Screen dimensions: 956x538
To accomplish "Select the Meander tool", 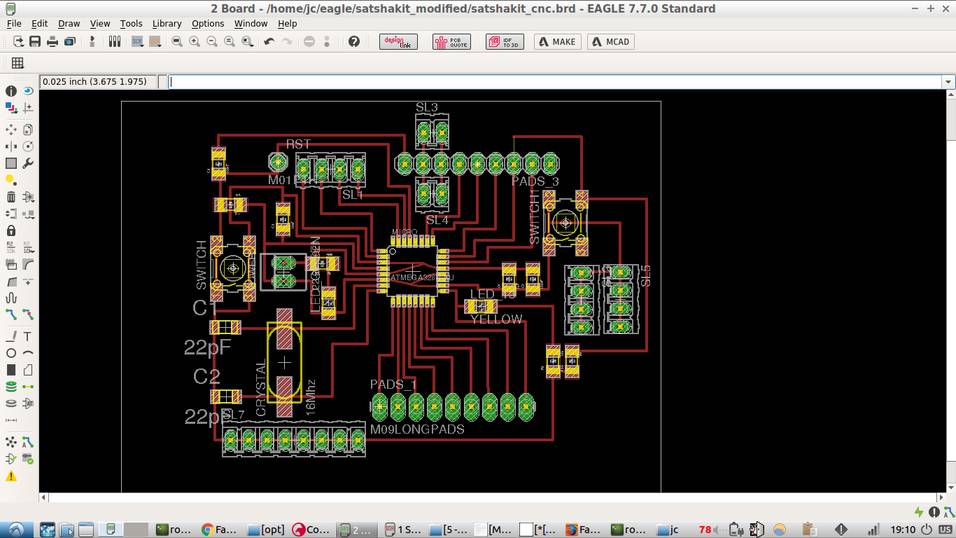I will click(x=11, y=298).
